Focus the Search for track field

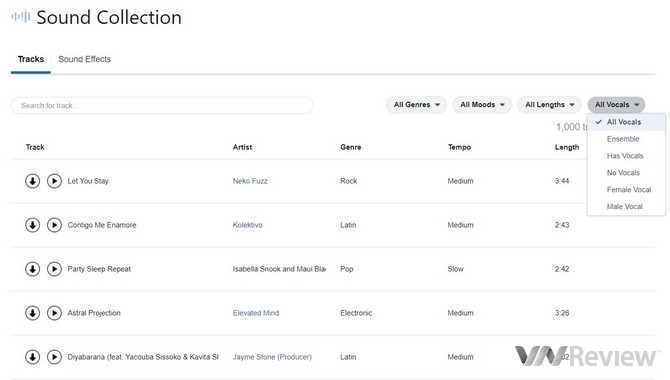(x=162, y=105)
